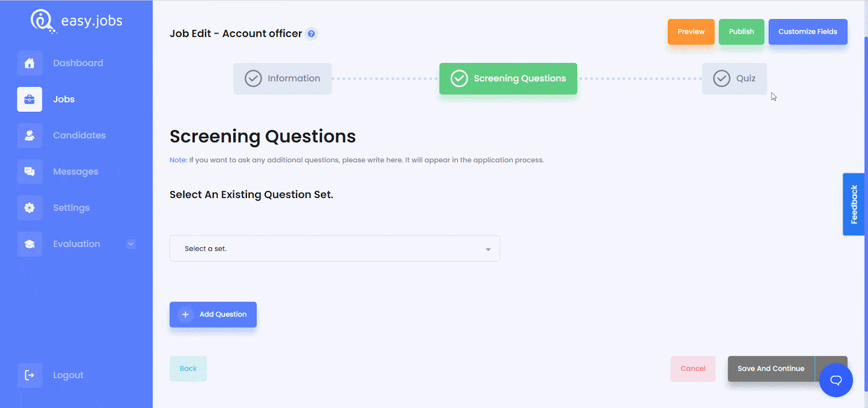Click the Logout arrow icon
Viewport: 868px width, 408px height.
click(29, 375)
